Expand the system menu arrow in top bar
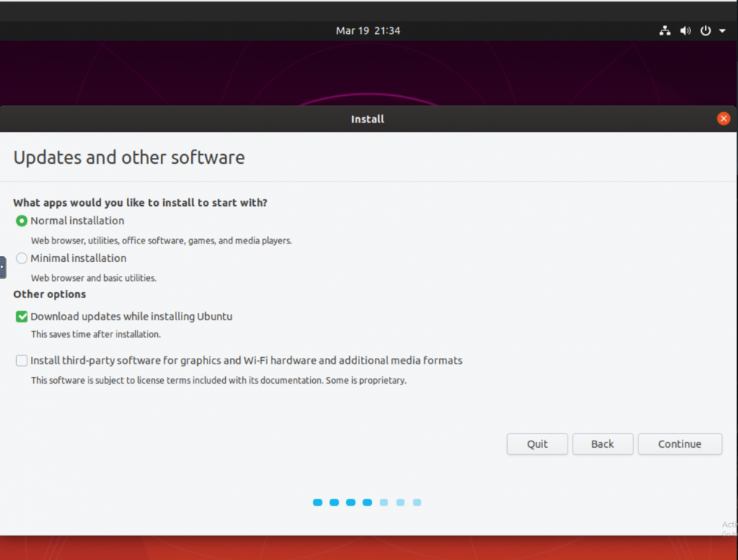 coord(722,31)
